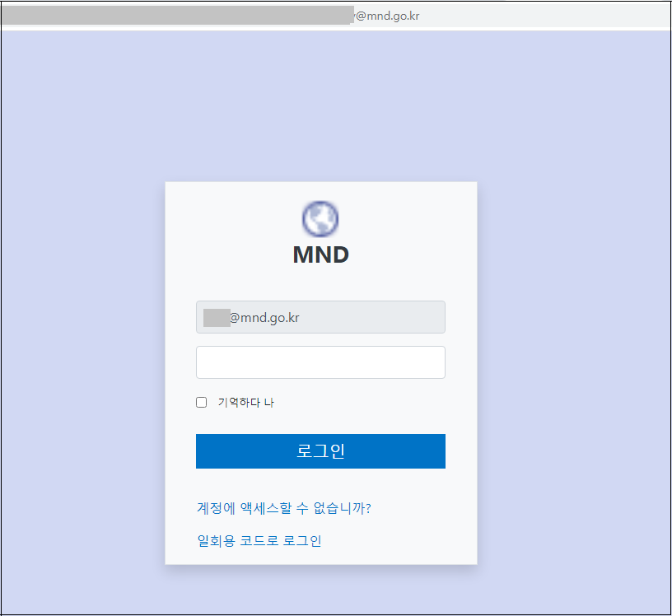The image size is (672, 616).
Task: Click the MND heading text
Action: point(320,254)
